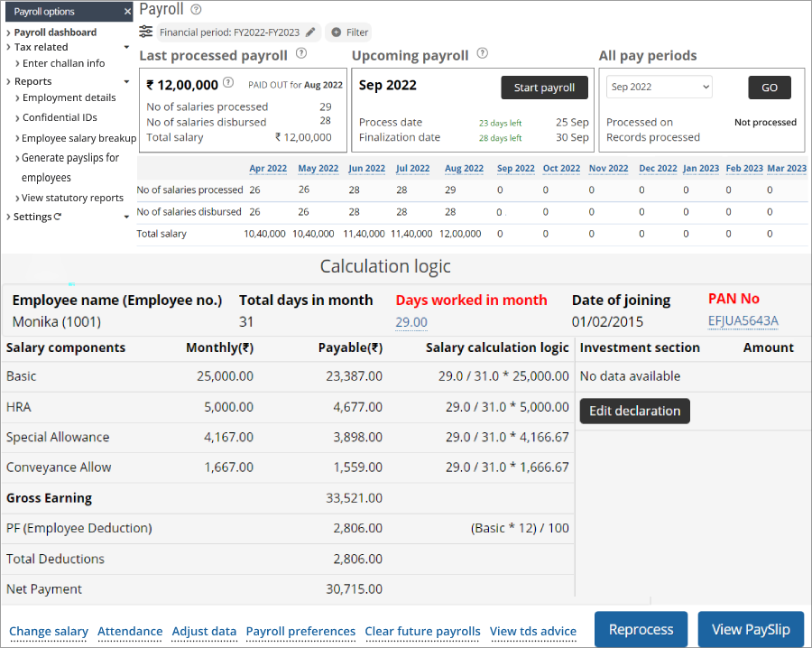Open help icon beside ₹ 12,00,000

pos(228,82)
